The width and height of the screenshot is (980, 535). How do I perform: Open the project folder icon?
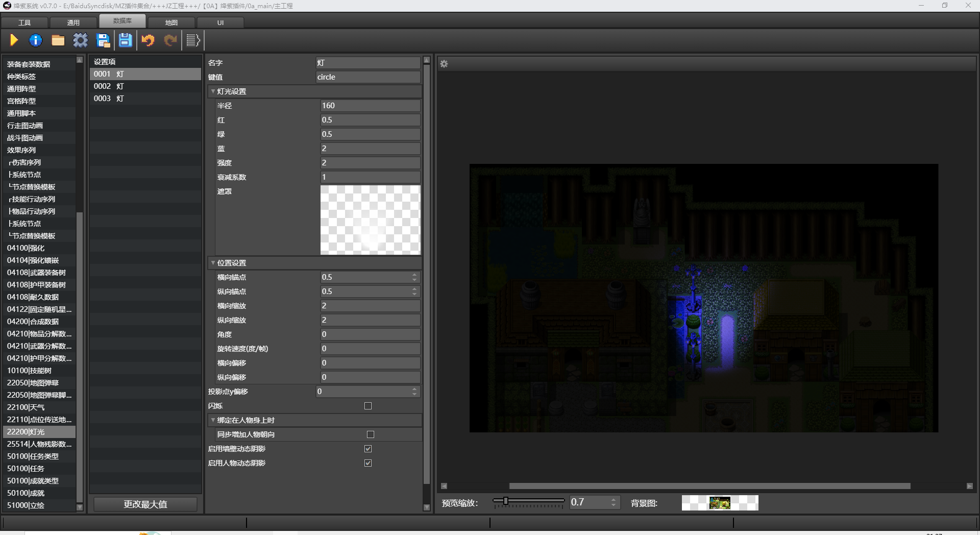[58, 40]
